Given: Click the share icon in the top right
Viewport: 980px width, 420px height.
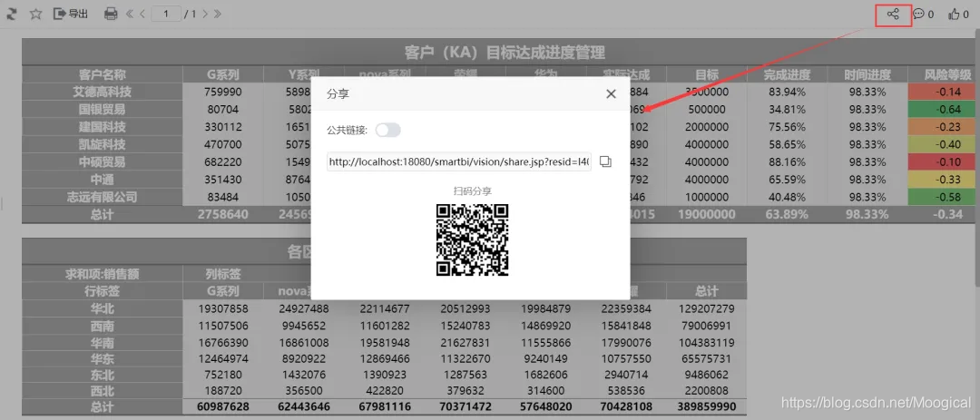Looking at the screenshot, I should click(x=893, y=14).
